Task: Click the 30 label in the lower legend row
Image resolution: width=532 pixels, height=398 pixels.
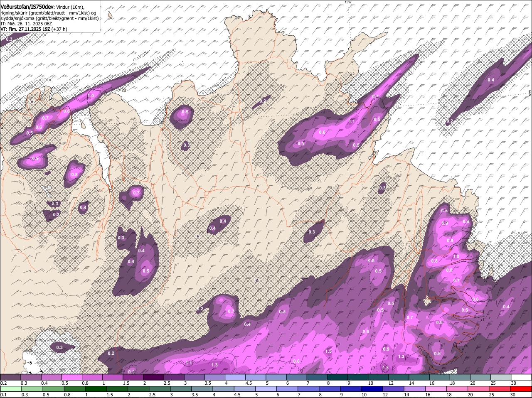Action: 512,395
